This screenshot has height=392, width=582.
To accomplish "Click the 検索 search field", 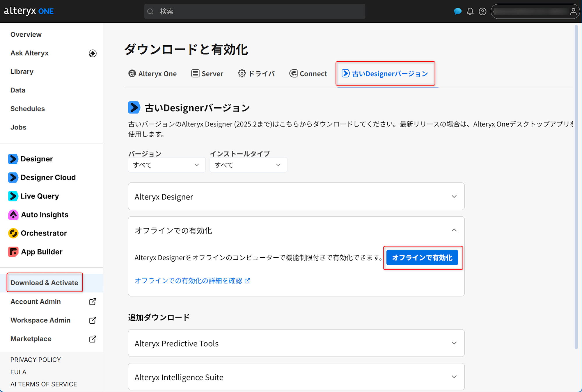I will point(255,11).
